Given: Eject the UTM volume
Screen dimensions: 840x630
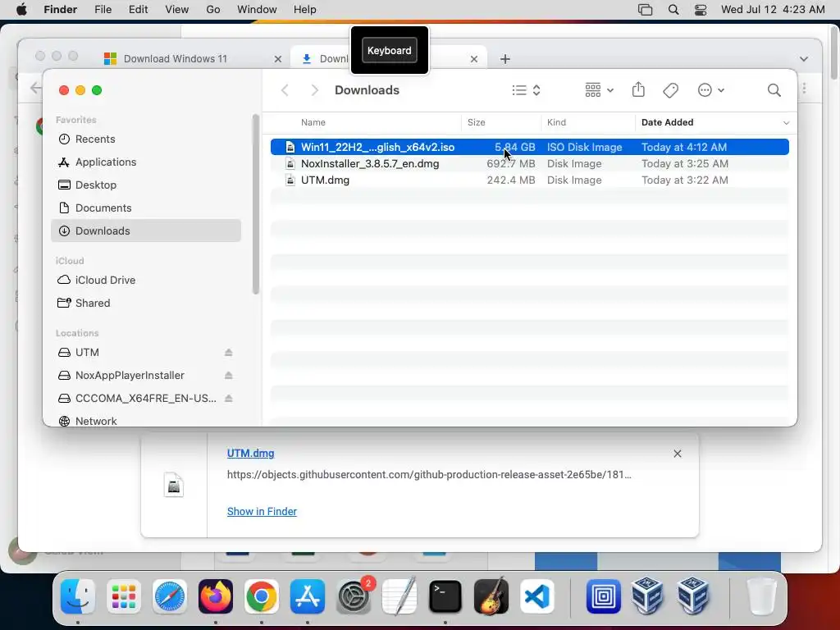Looking at the screenshot, I should (229, 353).
